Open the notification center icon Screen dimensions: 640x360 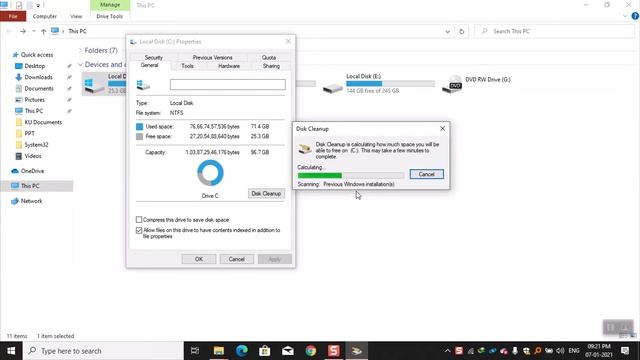(x=625, y=351)
